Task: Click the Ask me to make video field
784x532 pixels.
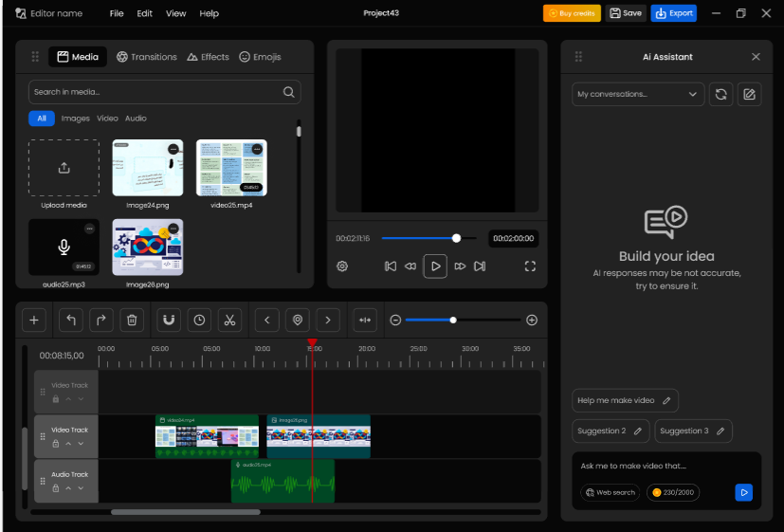Action: tap(666, 466)
